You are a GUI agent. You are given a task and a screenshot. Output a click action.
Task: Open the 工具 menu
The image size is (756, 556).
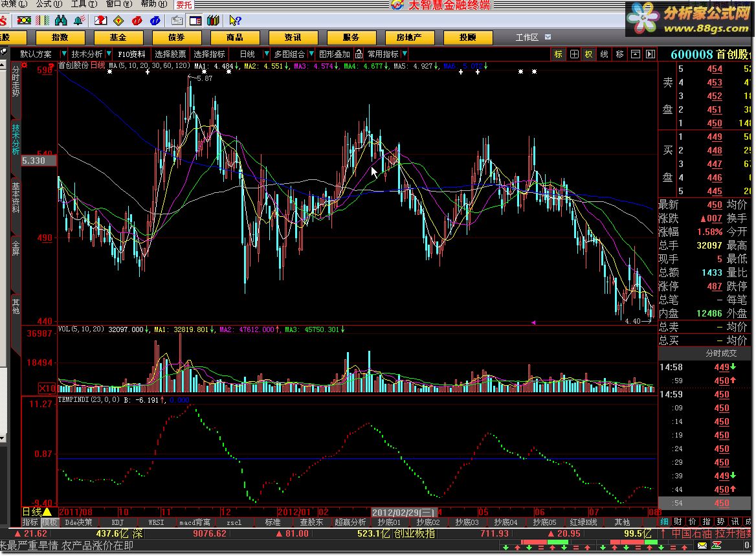(78, 4)
